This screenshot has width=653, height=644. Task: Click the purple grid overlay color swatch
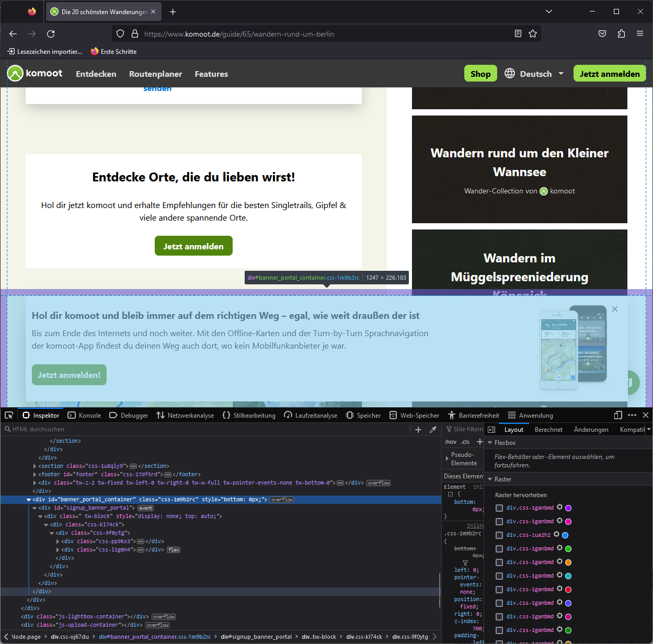click(x=568, y=508)
